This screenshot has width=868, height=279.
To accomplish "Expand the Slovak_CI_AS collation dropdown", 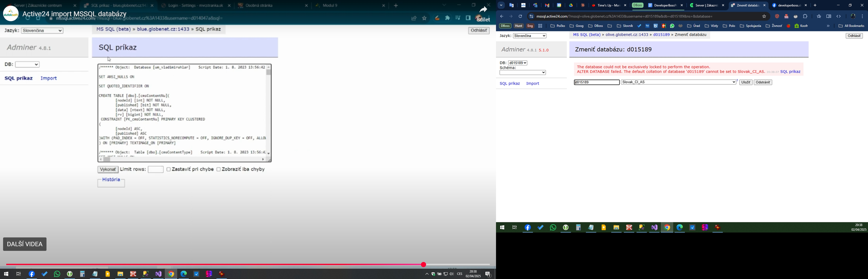I will pyautogui.click(x=678, y=82).
